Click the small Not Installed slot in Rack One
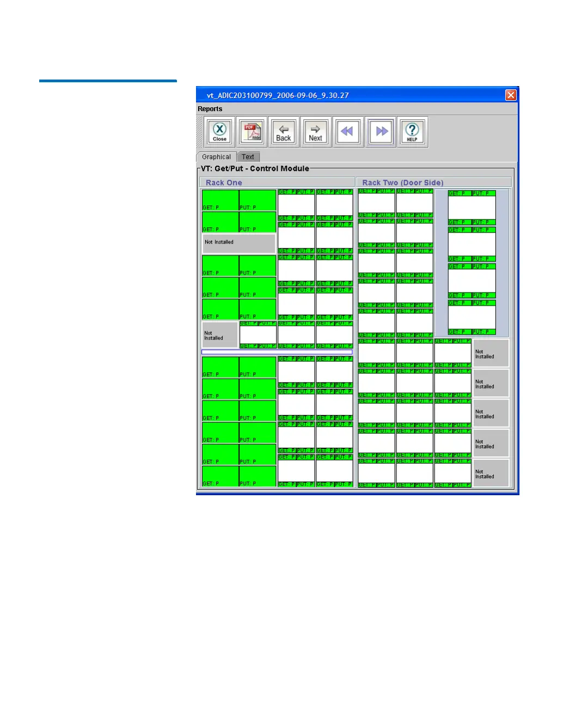Image resolution: width=588 pixels, height=706 pixels. click(220, 334)
